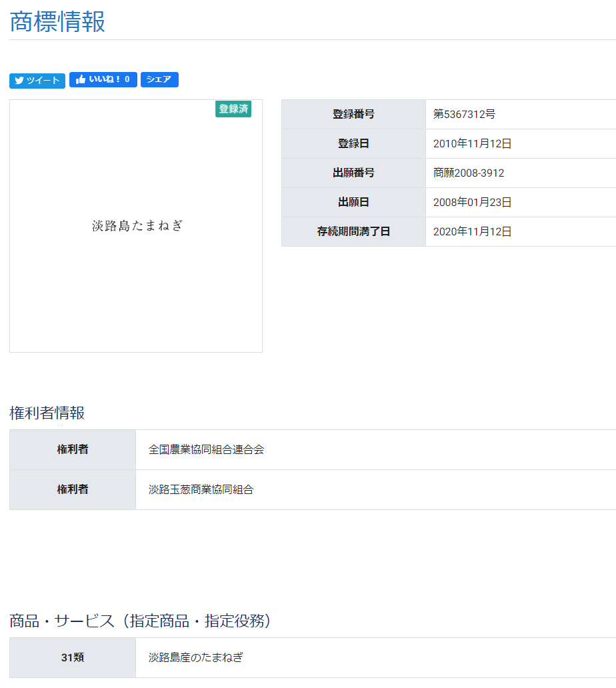Click the 登録番号 label cell

(353, 115)
